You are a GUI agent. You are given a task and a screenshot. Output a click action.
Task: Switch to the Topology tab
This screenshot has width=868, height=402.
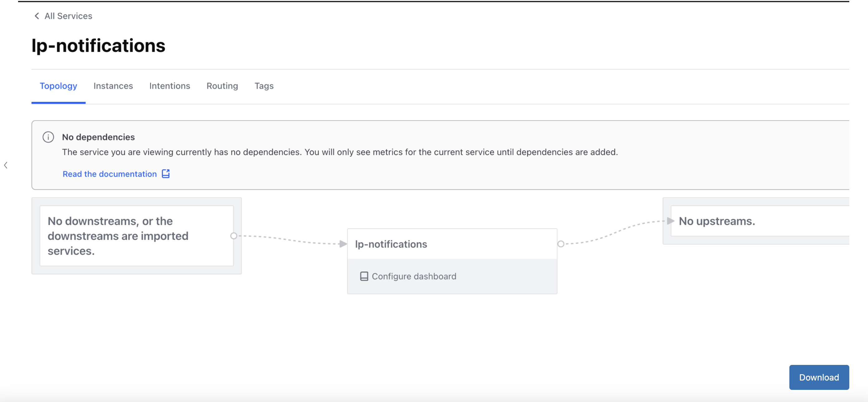58,86
